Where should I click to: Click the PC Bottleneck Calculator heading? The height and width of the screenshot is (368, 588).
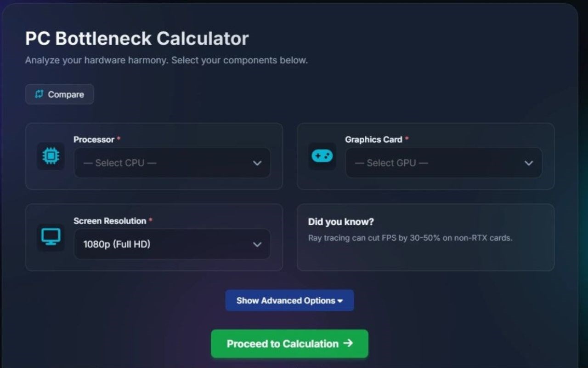(137, 39)
